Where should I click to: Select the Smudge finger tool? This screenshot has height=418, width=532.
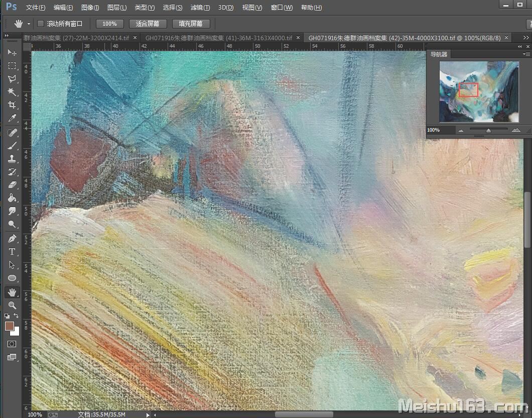[12, 211]
